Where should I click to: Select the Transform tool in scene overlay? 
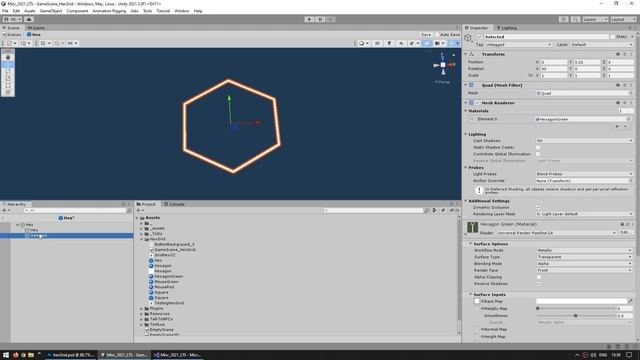(x=8, y=92)
